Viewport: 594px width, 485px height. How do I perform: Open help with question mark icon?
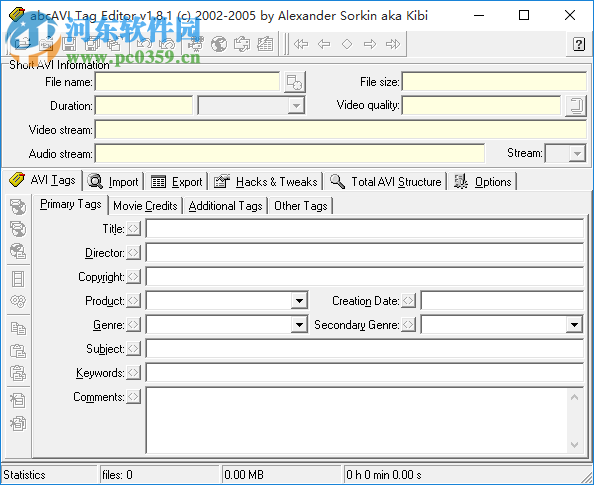point(579,44)
